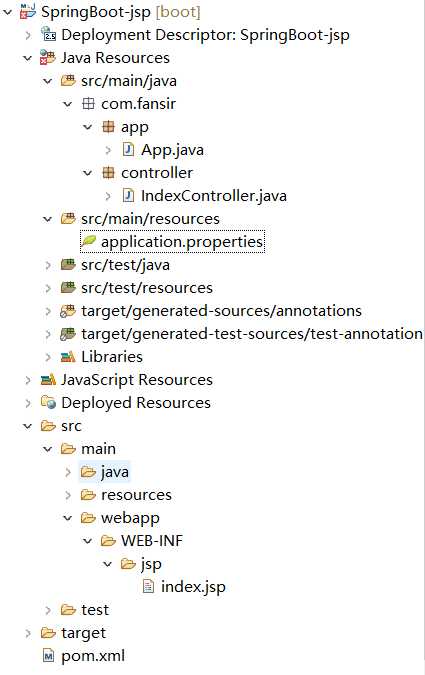The width and height of the screenshot is (425, 675).
Task: Click the com.fansir package icon
Action: point(88,104)
